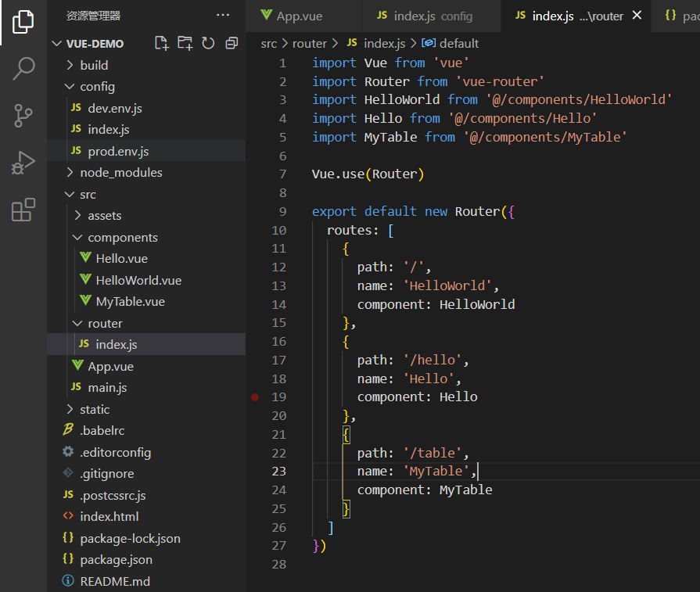The height and width of the screenshot is (592, 700).
Task: Open index.js under the config folder
Action: [x=146, y=130]
